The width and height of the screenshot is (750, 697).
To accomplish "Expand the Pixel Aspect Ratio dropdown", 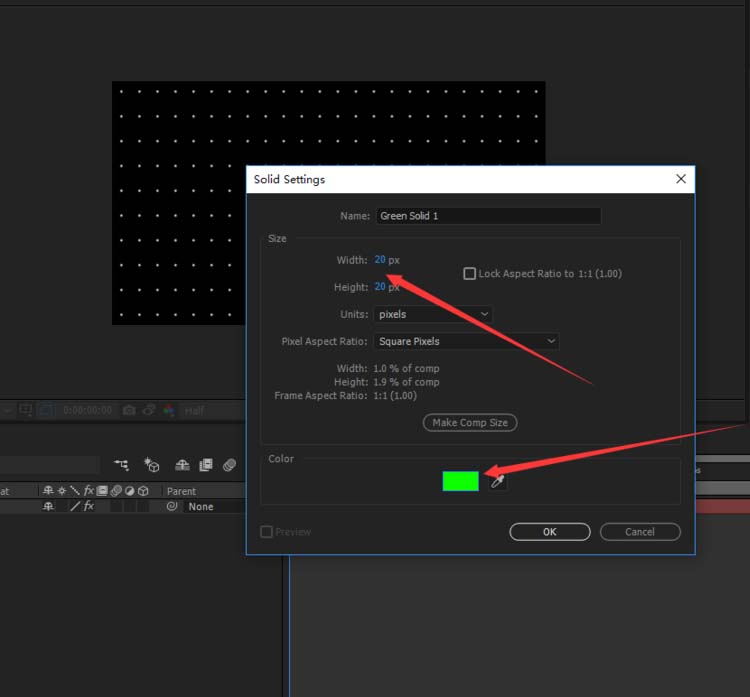I will coord(466,341).
